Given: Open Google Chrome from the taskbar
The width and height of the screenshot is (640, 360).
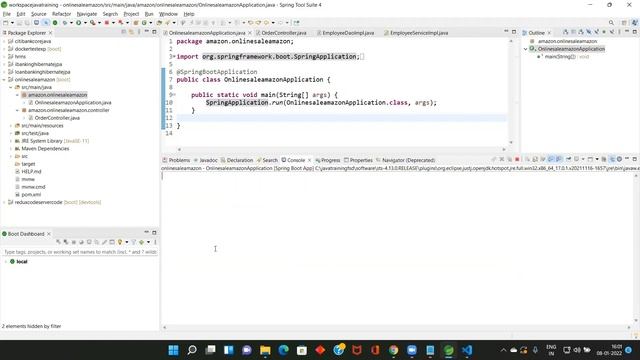Looking at the screenshot, I should click(393, 350).
